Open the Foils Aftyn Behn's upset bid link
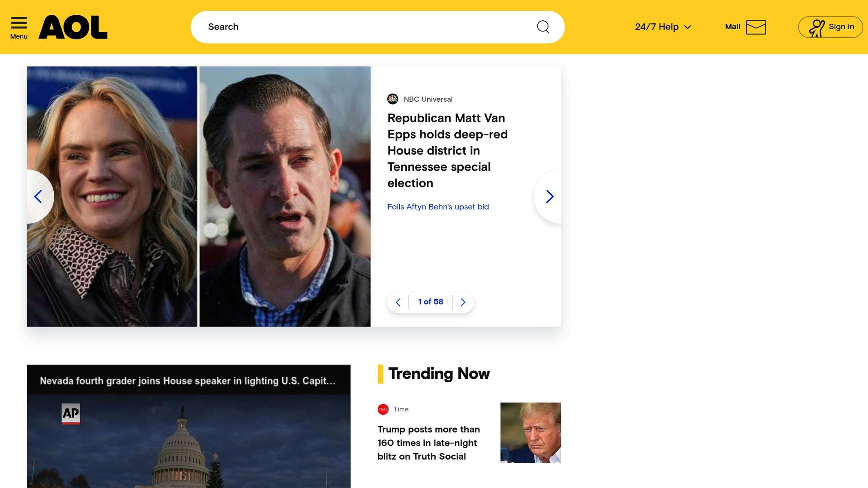Viewport: 868px width, 488px height. point(438,207)
